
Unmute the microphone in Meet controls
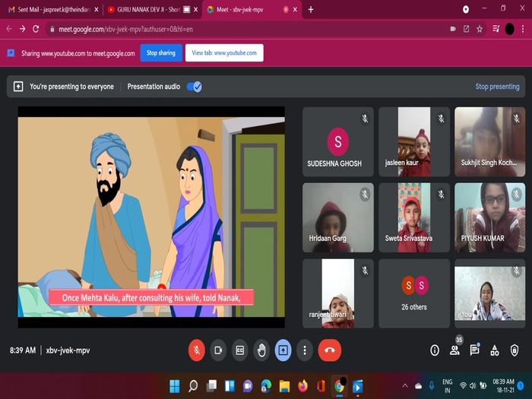pyautogui.click(x=196, y=350)
